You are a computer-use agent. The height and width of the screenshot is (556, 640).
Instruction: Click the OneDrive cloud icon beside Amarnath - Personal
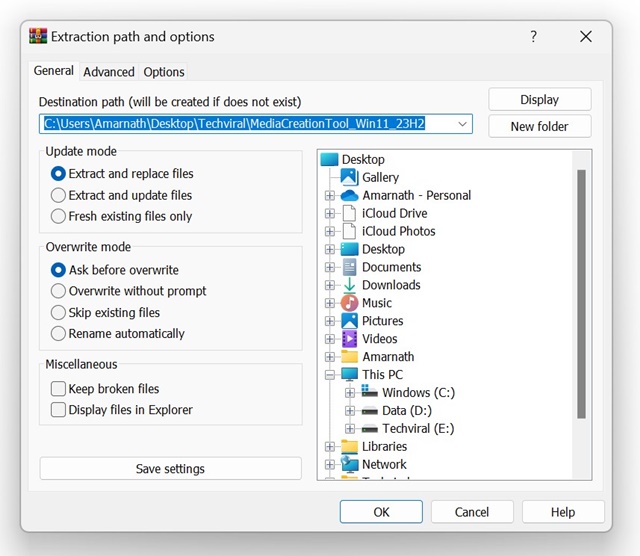pyautogui.click(x=349, y=195)
